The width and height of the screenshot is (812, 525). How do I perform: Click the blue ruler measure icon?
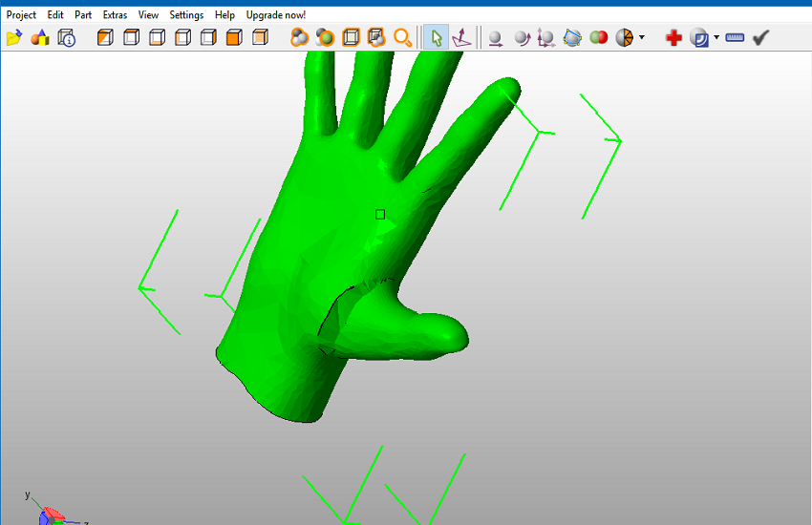[735, 37]
